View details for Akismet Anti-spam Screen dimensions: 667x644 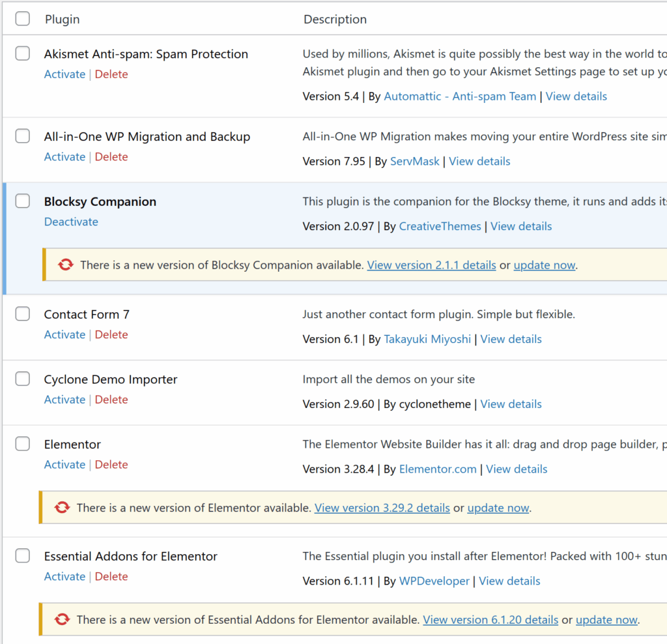[576, 96]
